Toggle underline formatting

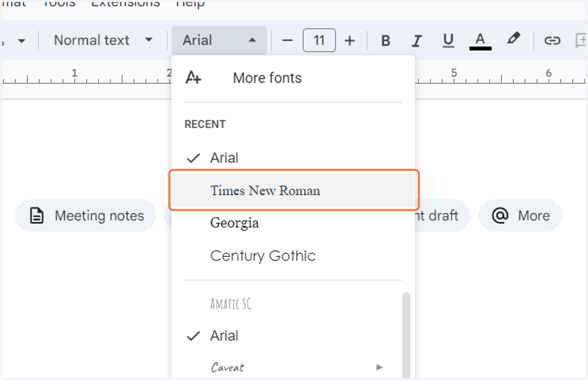pos(448,41)
